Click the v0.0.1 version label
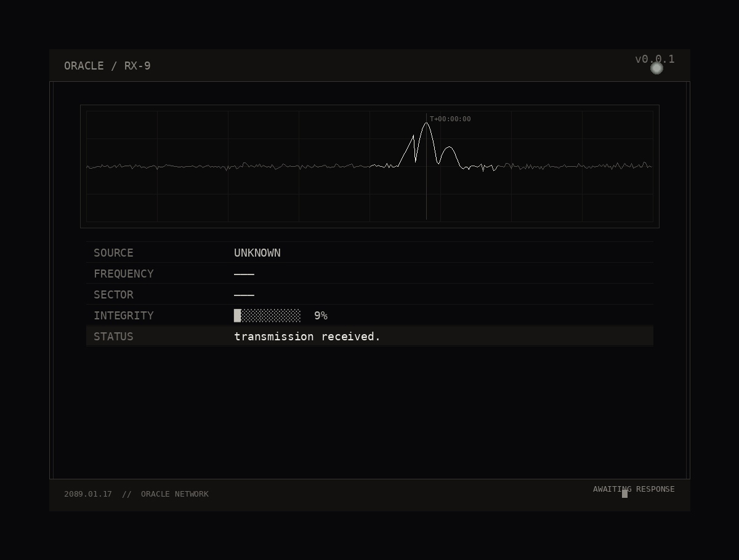 coord(655,59)
